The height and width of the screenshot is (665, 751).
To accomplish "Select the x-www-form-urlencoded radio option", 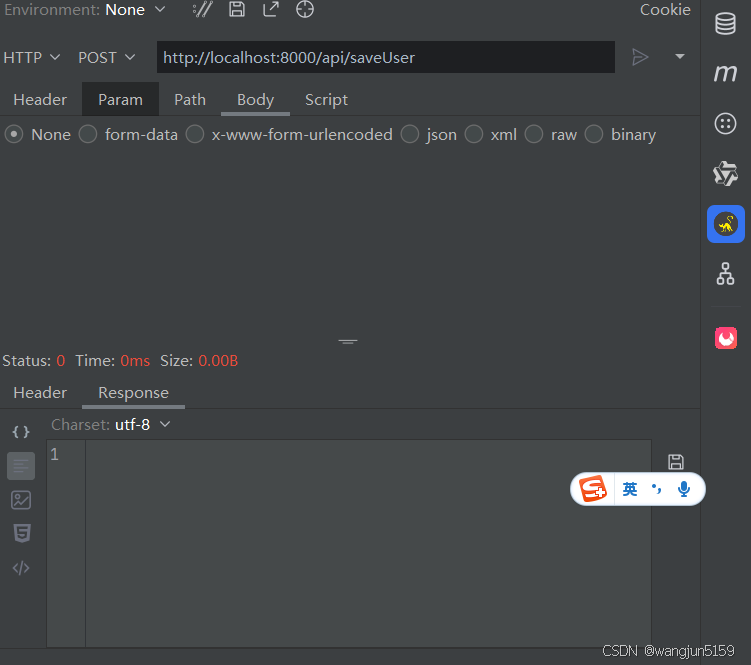I will pos(195,135).
